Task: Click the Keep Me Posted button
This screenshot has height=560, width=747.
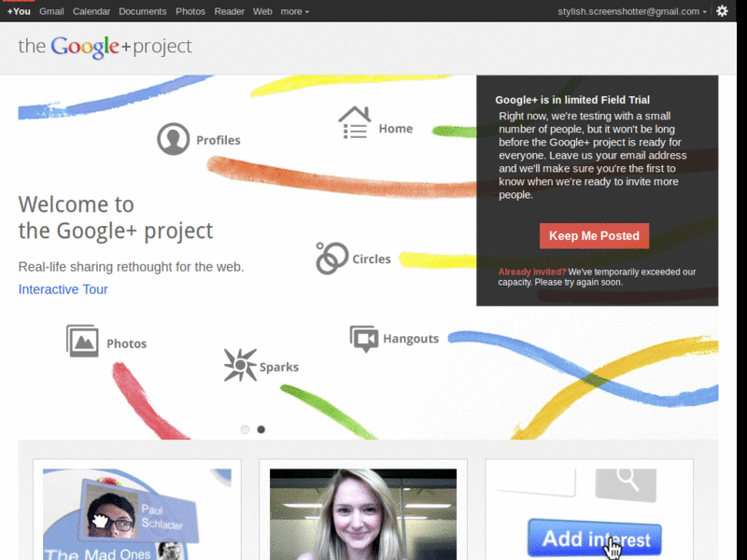Action: point(594,236)
